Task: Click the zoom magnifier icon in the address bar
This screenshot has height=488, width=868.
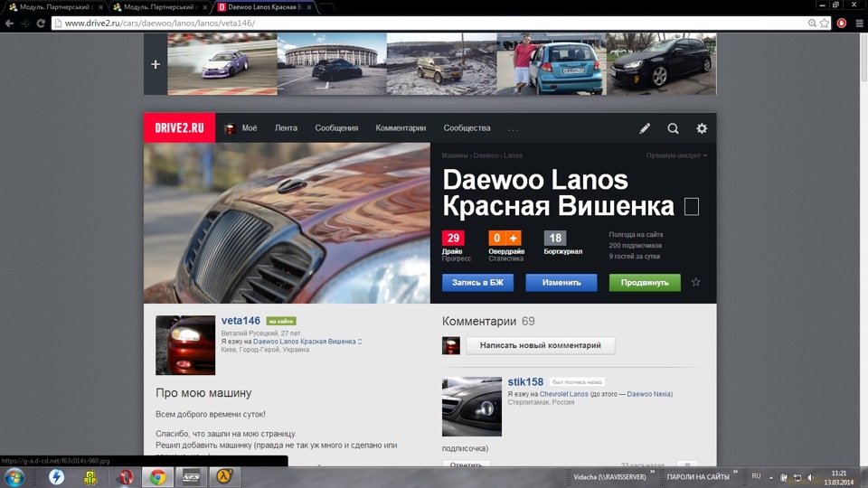Action: (x=812, y=23)
